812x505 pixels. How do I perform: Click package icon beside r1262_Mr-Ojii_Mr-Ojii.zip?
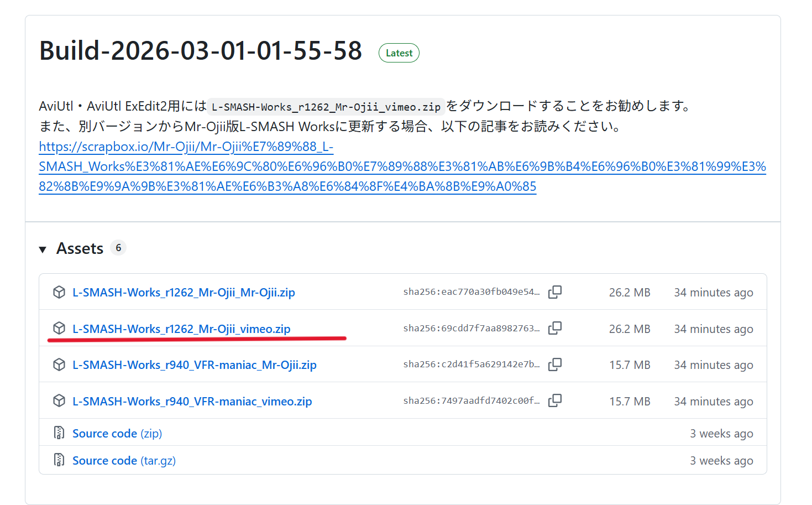coord(59,292)
